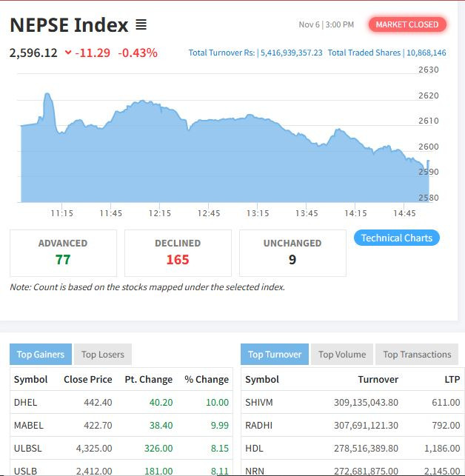
Task: Switch to the Top Losers tab
Action: click(103, 354)
